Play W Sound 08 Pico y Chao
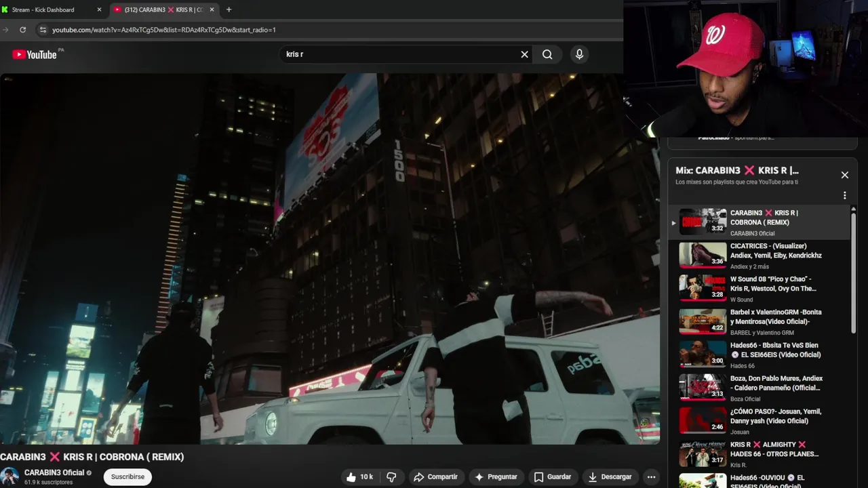 pyautogui.click(x=759, y=289)
